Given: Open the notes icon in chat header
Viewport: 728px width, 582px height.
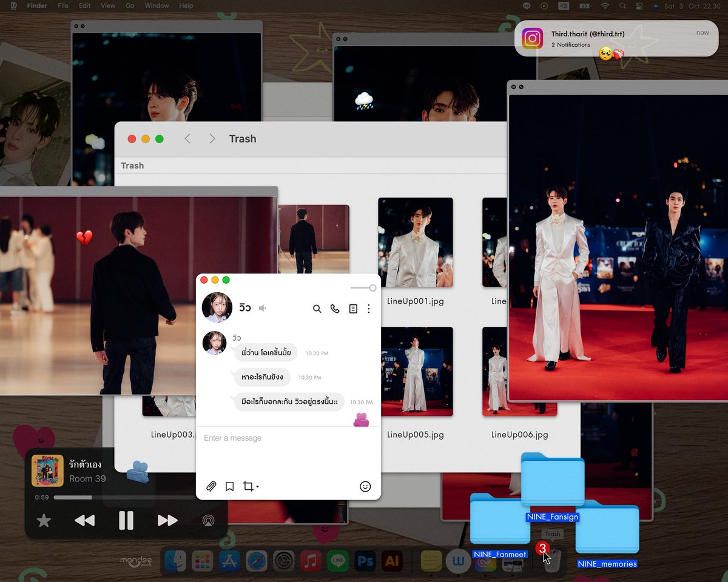Looking at the screenshot, I should pos(353,309).
